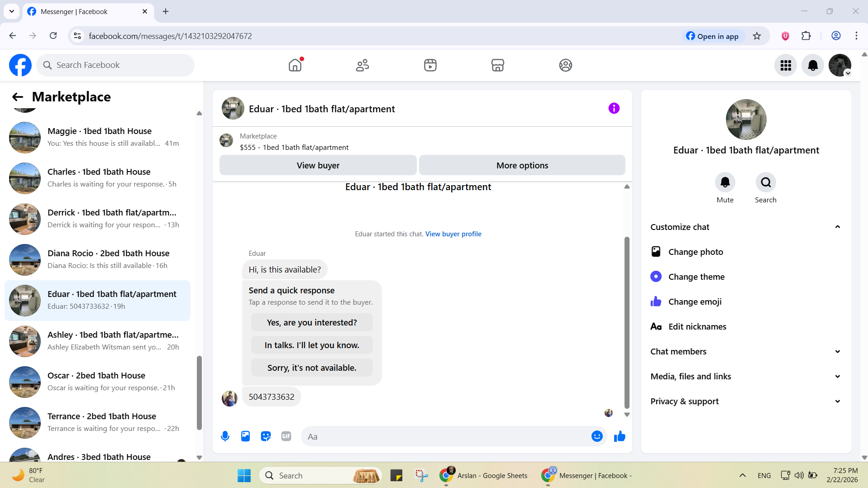Click the purple conversation information icon
868x488 pixels.
(x=614, y=108)
